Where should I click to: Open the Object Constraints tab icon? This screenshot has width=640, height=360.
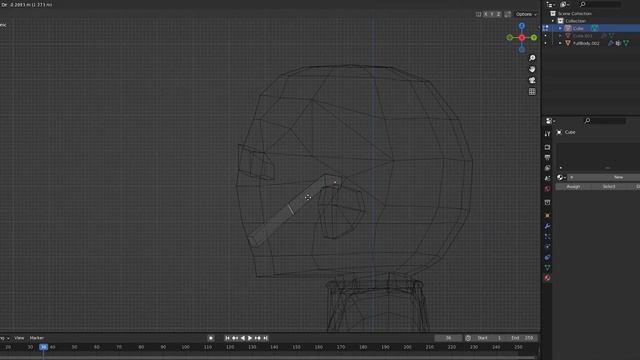(x=547, y=258)
